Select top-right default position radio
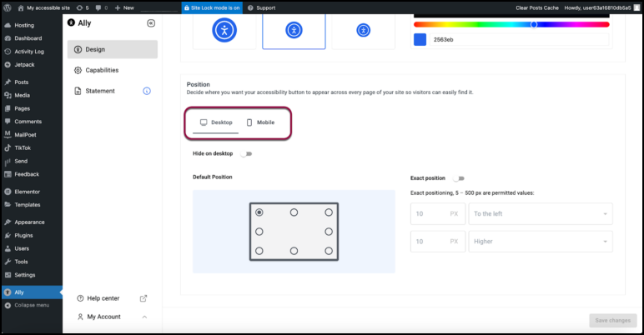This screenshot has height=335, width=644. tap(329, 212)
